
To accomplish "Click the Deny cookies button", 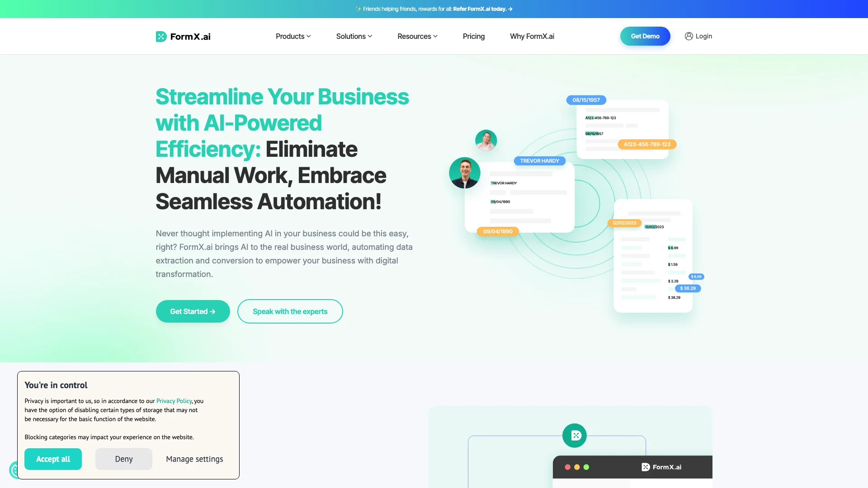I will [123, 459].
